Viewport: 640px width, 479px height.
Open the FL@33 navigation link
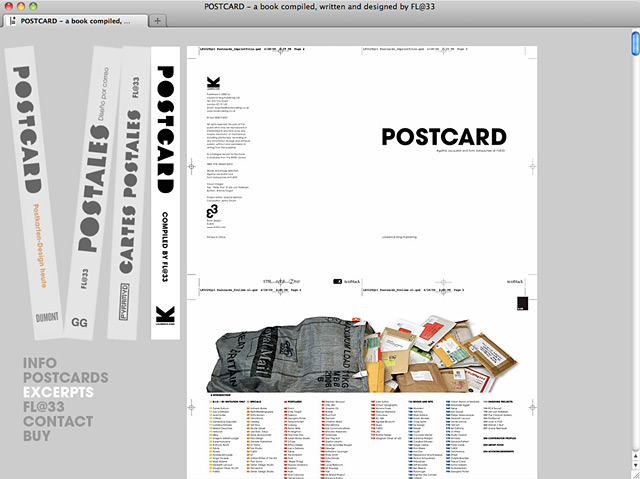click(x=44, y=407)
